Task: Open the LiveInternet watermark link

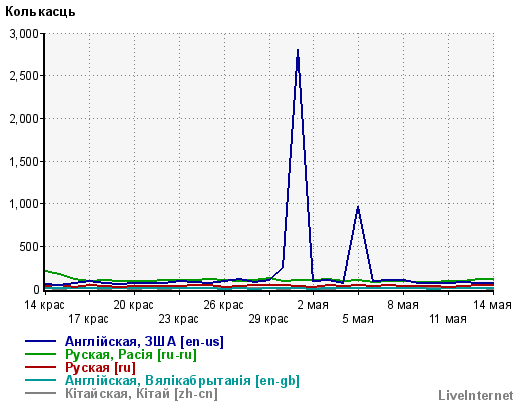Action: tap(476, 395)
